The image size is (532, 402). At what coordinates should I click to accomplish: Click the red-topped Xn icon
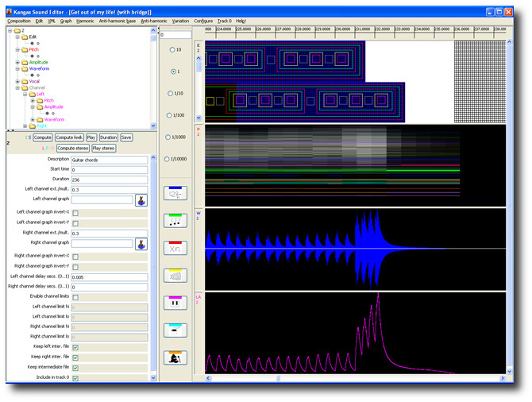click(175, 248)
